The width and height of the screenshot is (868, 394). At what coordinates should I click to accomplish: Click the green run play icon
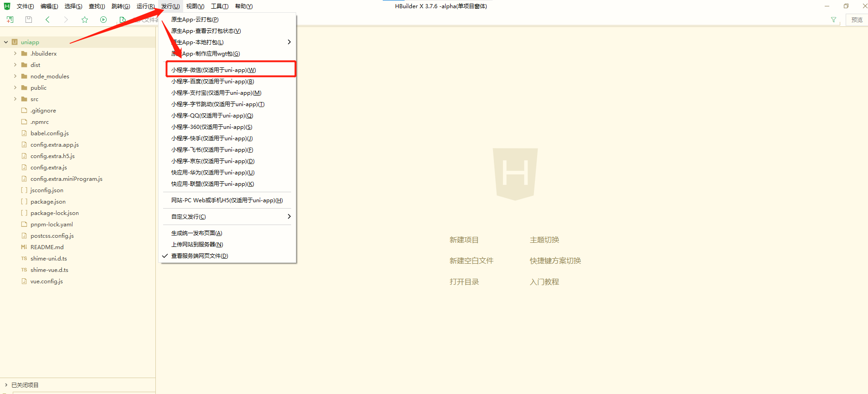[103, 20]
